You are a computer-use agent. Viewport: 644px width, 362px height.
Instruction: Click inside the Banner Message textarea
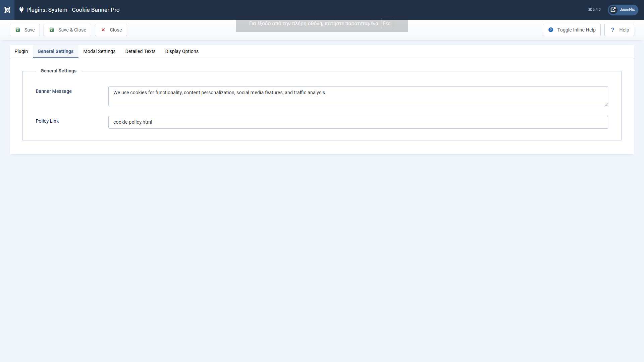pyautogui.click(x=358, y=97)
